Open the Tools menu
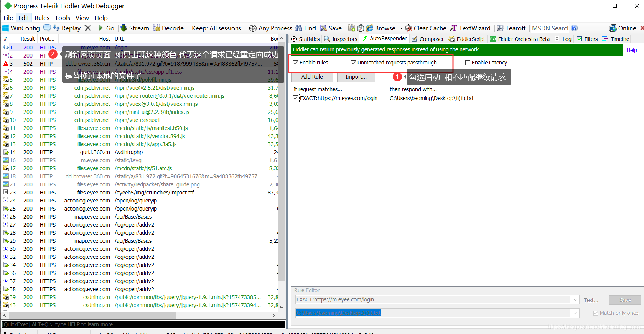Viewport: 644px width, 334px height. pos(63,18)
